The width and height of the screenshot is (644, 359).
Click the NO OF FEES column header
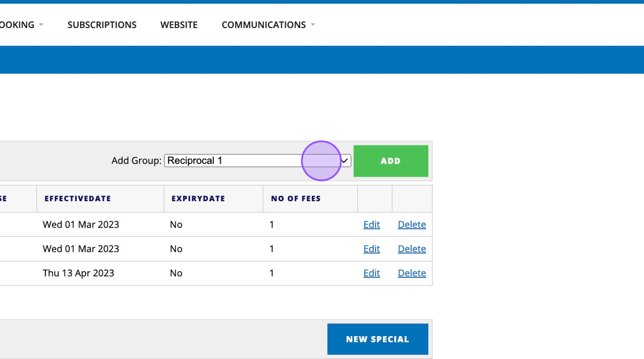[296, 199]
